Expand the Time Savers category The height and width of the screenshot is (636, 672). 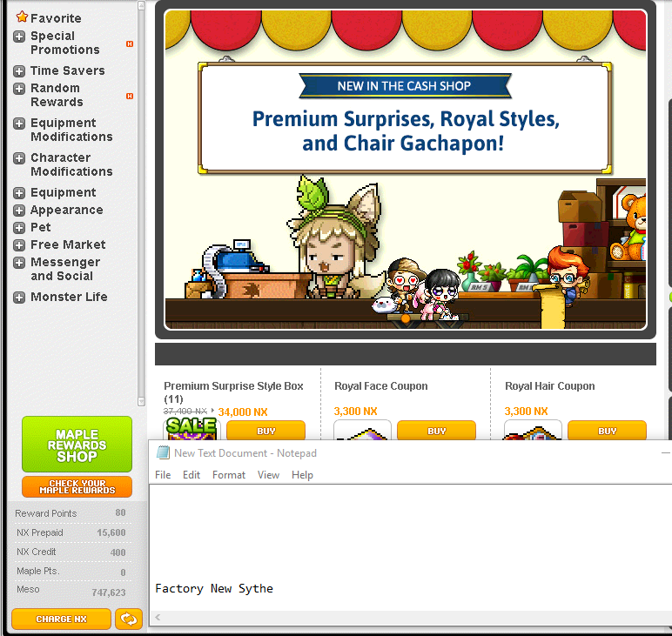click(19, 71)
